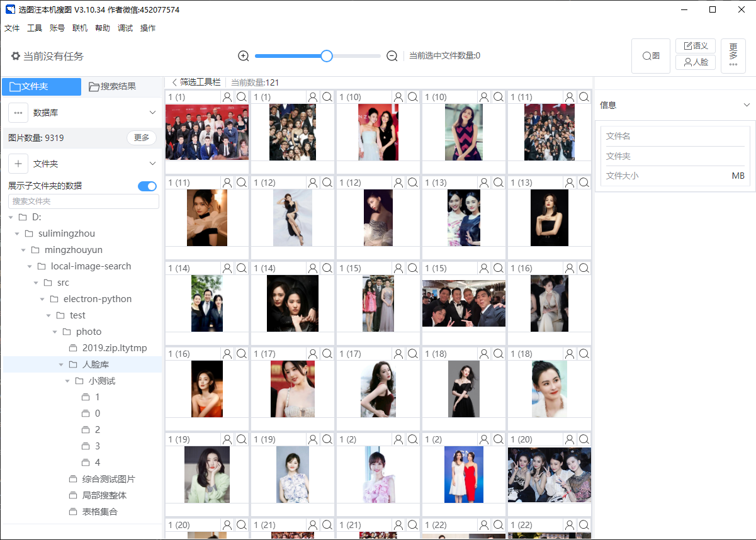Viewport: 756px width, 540px height.
Task: Collapse the 人脸库 folder tree node
Action: pos(61,364)
